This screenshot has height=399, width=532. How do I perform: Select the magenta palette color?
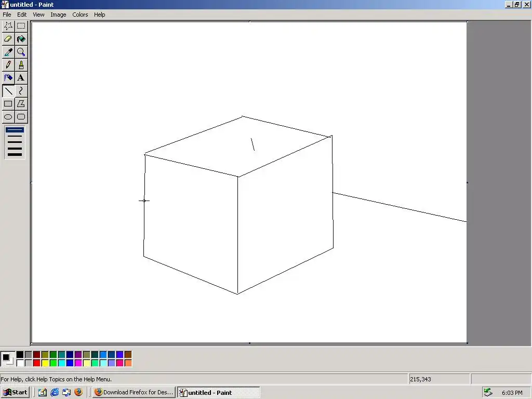point(78,363)
